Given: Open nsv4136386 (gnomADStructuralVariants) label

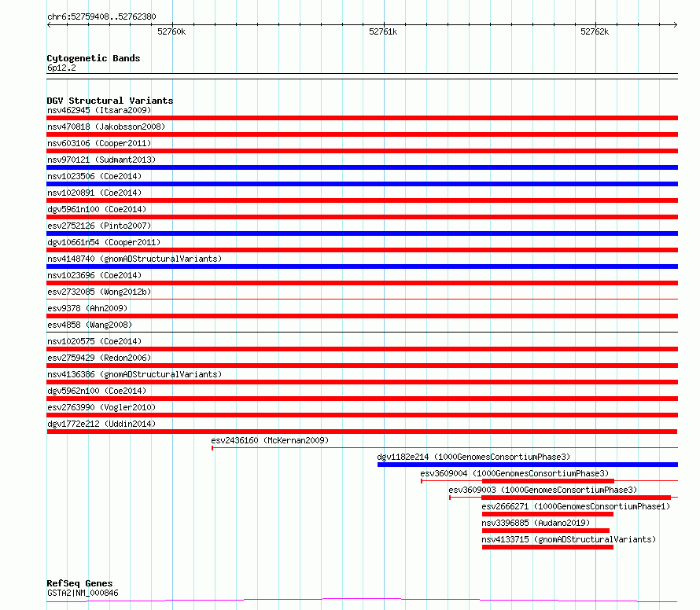Looking at the screenshot, I should coord(134,374).
